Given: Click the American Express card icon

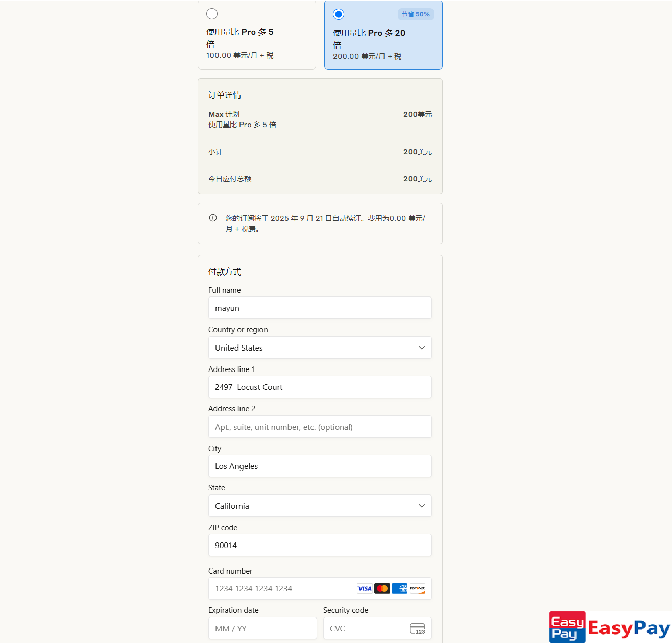Looking at the screenshot, I should pyautogui.click(x=399, y=588).
